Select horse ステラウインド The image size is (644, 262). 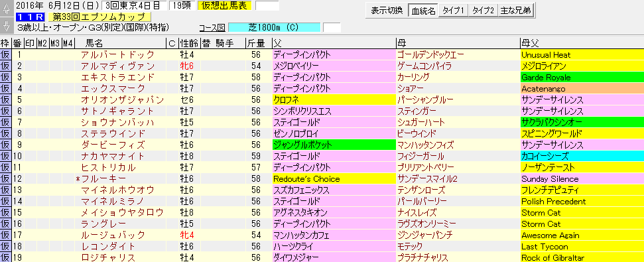pyautogui.click(x=113, y=134)
